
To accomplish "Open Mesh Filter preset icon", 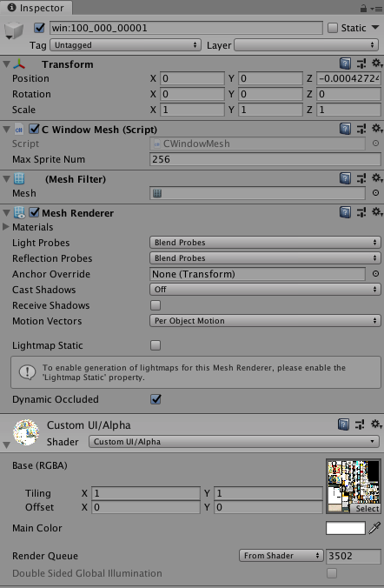I will (x=361, y=178).
